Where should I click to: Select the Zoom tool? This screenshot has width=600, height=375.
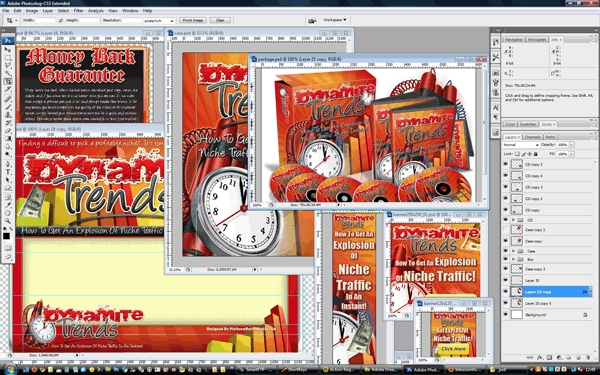[x=8, y=220]
